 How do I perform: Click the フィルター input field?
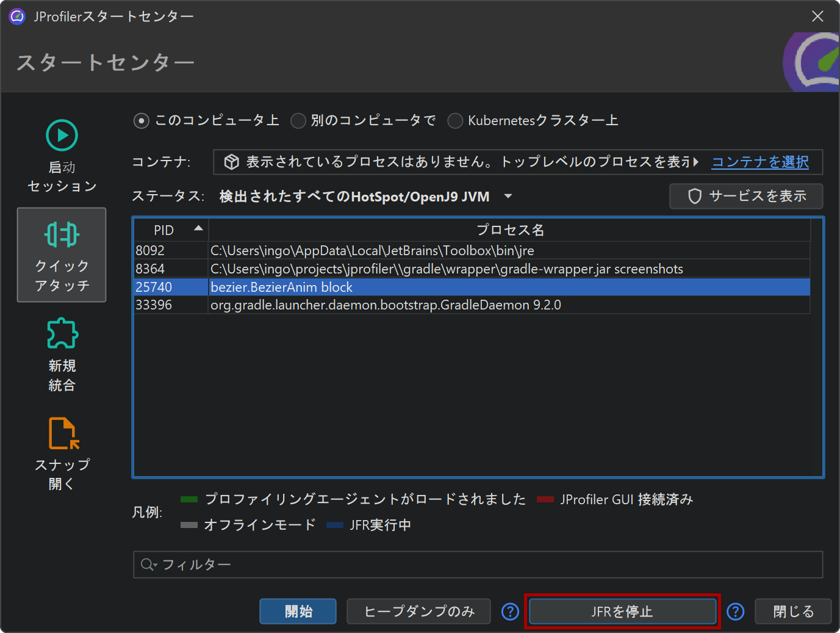click(x=488, y=565)
